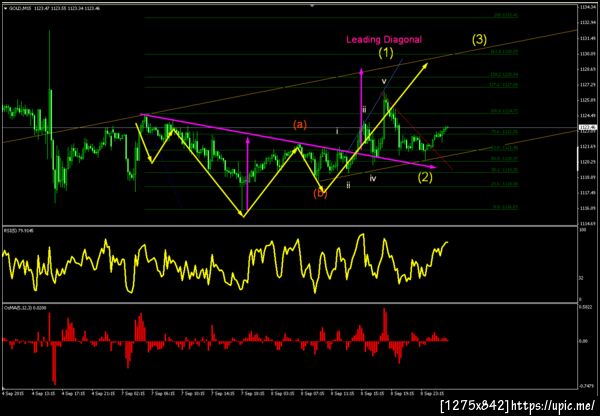
Task: Select the magenta 'Leading Diagonal' label
Action: [x=384, y=39]
